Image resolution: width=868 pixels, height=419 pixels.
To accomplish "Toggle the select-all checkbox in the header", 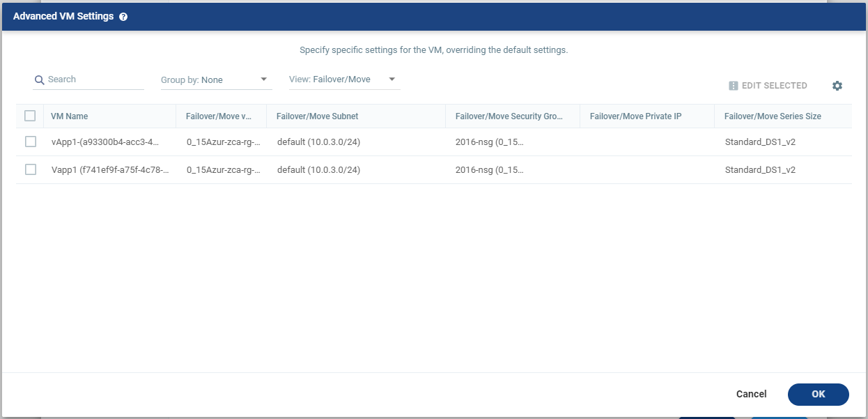I will click(x=30, y=116).
